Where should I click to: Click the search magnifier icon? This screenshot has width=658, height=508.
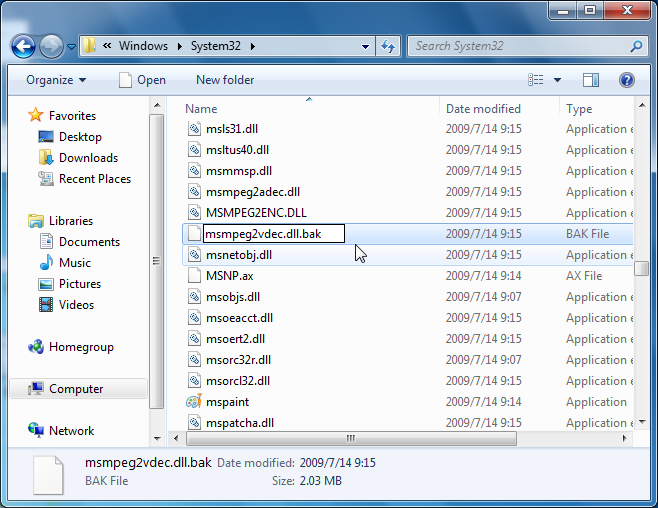636,46
